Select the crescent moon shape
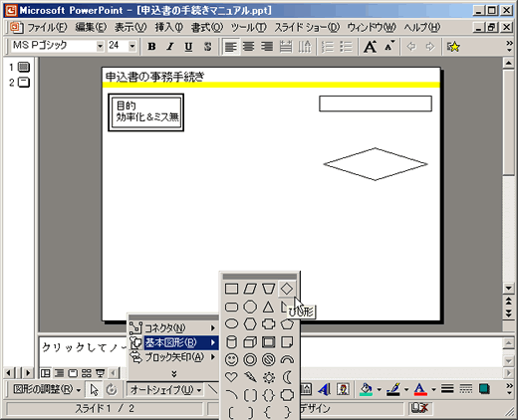 tap(287, 377)
